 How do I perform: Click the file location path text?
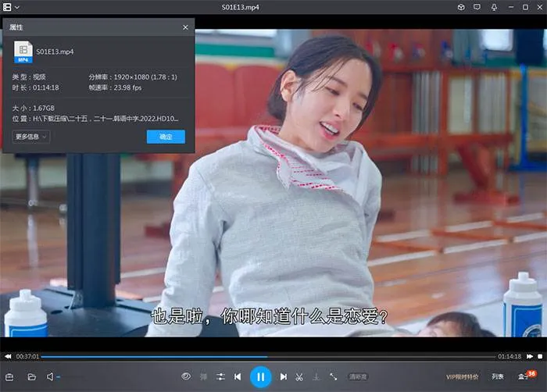[x=105, y=119]
